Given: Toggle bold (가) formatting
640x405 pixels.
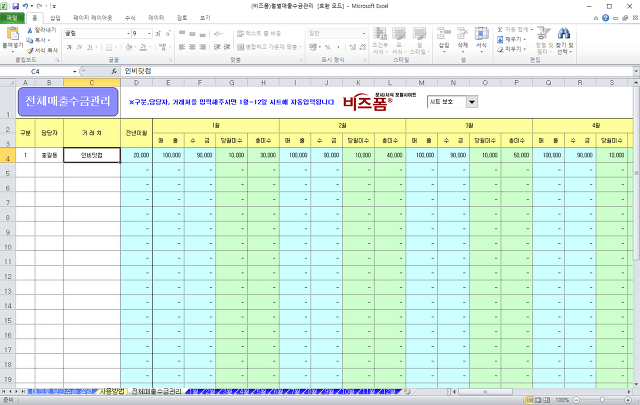Looking at the screenshot, I should 69,47.
